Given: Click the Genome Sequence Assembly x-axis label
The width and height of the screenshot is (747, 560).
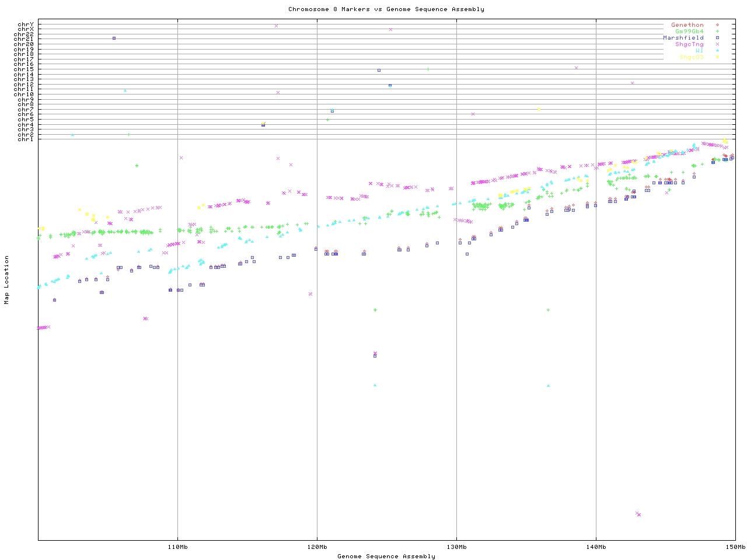Looking at the screenshot, I should [x=386, y=556].
